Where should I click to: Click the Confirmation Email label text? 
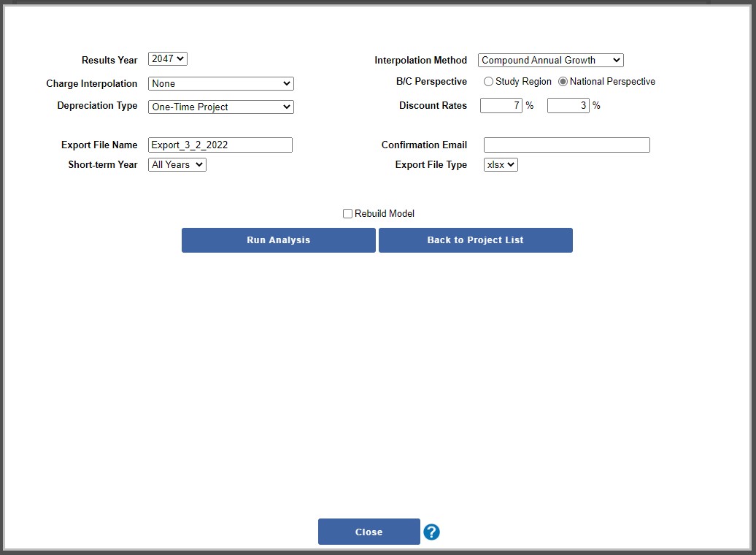[424, 145]
